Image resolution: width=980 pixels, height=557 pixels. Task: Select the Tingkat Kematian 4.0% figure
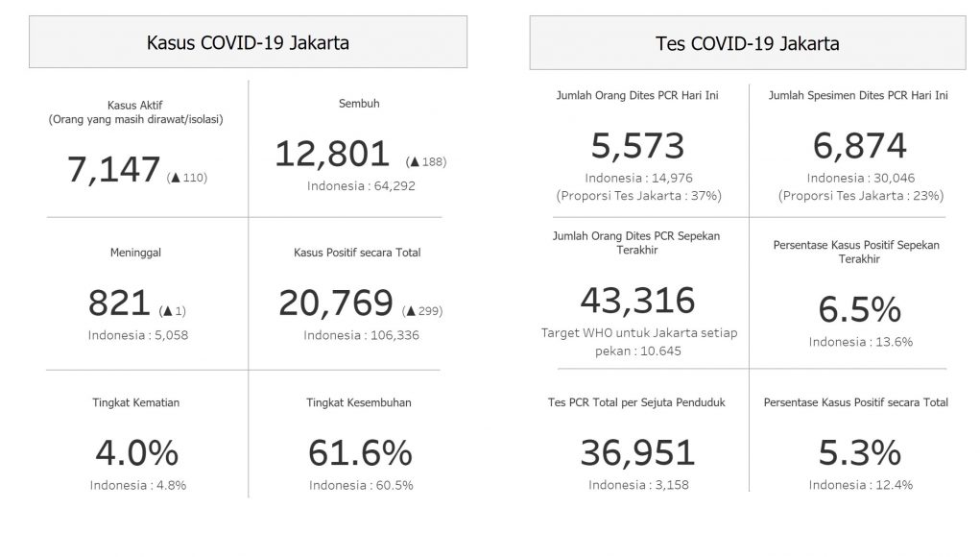[x=138, y=452]
